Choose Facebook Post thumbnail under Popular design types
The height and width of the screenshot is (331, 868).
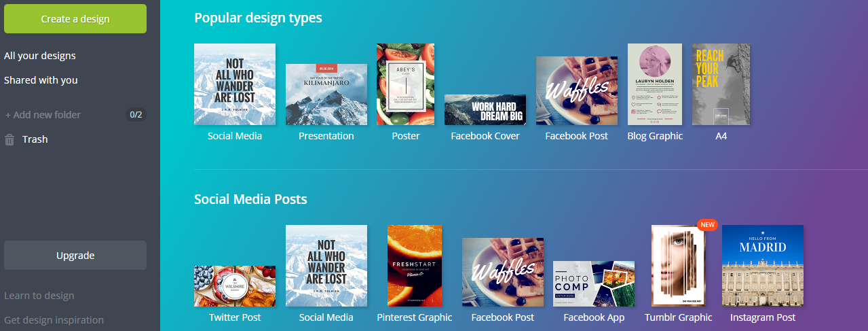click(x=577, y=90)
